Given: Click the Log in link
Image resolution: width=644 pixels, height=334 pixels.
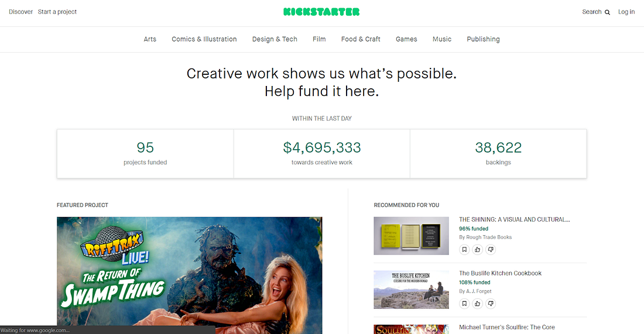Looking at the screenshot, I should click(626, 12).
